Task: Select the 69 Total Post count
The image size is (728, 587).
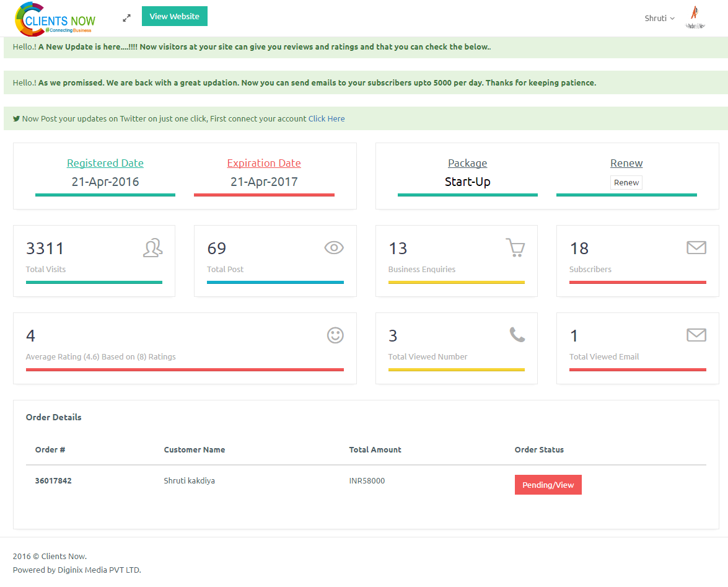Action: [x=217, y=249]
